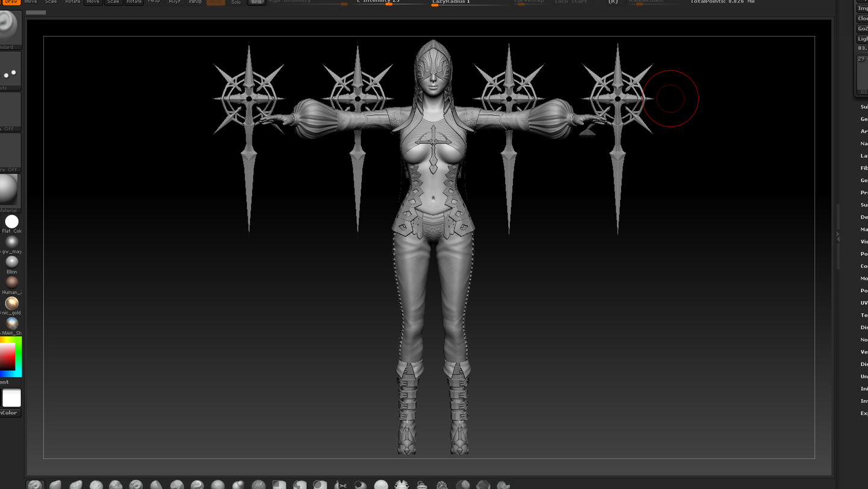Activate Draw mode button
Image resolution: width=868 pixels, height=489 pixels.
(11, 2)
